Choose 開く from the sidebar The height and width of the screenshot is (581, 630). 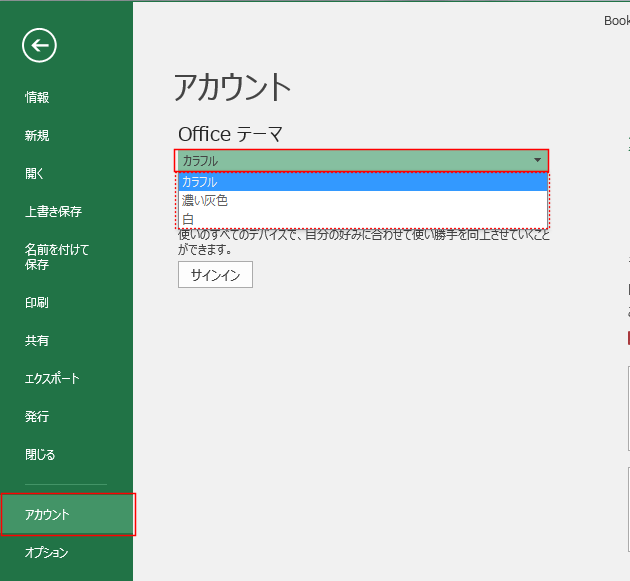[35, 173]
